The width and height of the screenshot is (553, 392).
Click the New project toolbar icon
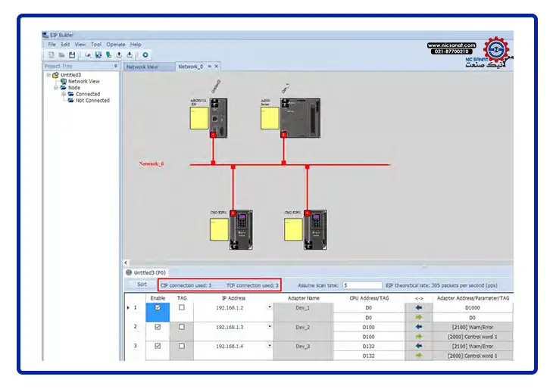(x=52, y=54)
